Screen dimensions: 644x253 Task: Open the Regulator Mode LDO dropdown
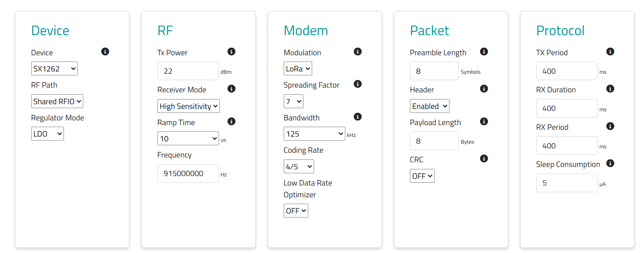pyautogui.click(x=47, y=134)
